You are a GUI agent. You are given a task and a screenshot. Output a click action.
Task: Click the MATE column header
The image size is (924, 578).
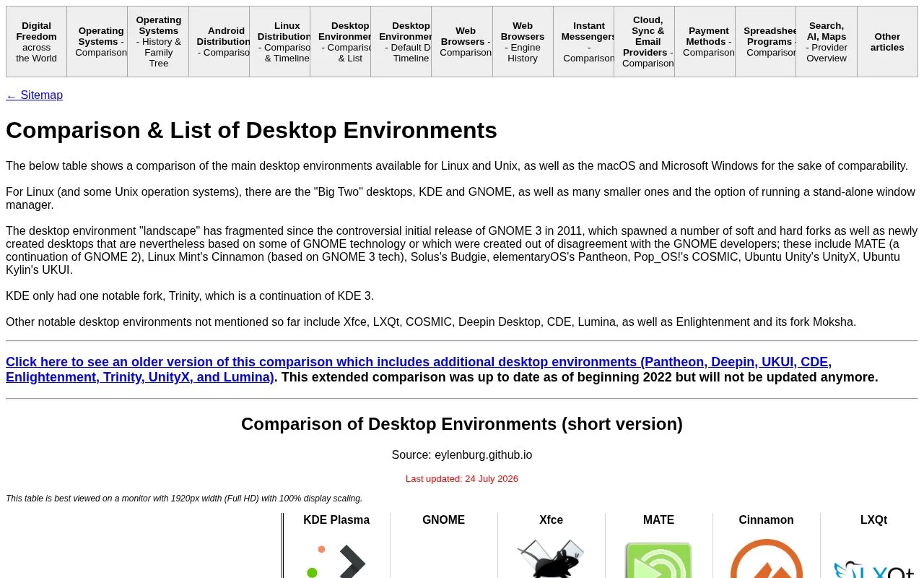(x=659, y=520)
